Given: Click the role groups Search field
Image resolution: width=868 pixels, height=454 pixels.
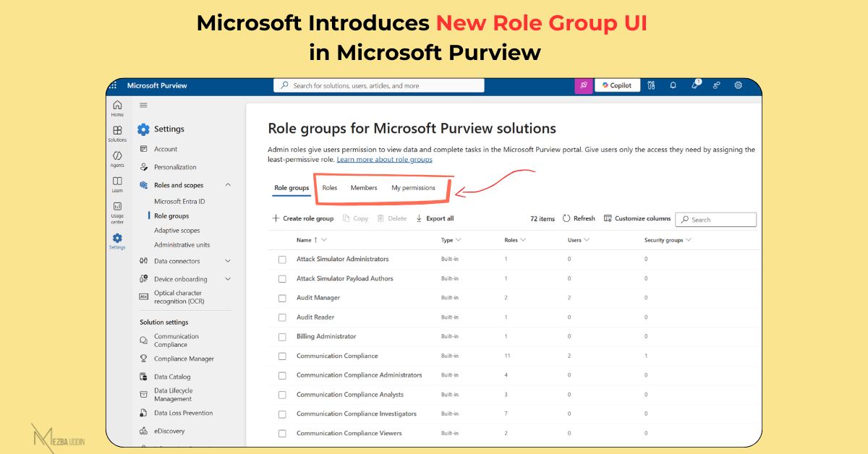Looking at the screenshot, I should click(x=715, y=219).
